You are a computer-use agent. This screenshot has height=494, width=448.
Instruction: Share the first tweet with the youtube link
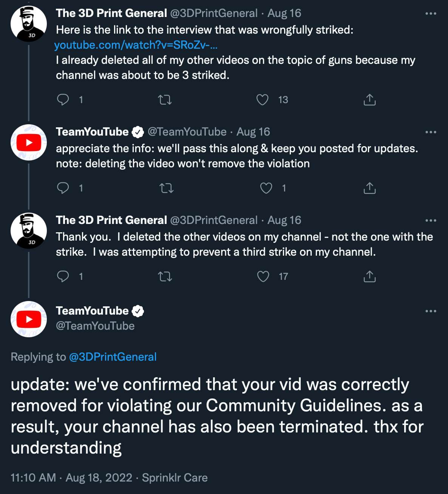tap(369, 100)
